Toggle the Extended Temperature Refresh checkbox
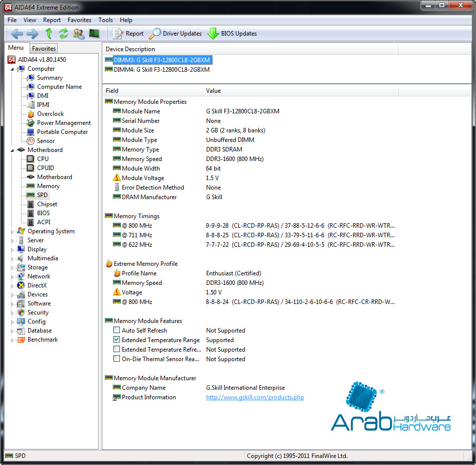The height and width of the screenshot is (465, 476). [116, 349]
